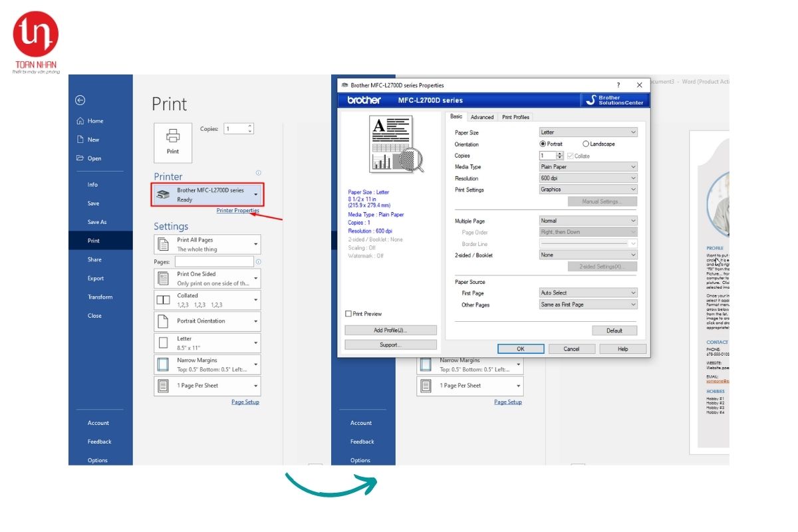798x532 pixels.
Task: Open the 2-sided / Booklet dropdown
Action: pyautogui.click(x=588, y=255)
